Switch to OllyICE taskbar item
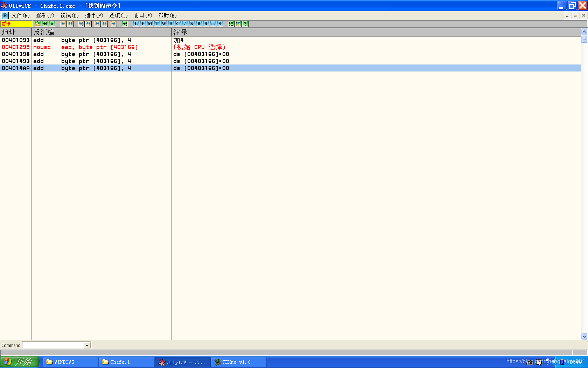 (183, 362)
